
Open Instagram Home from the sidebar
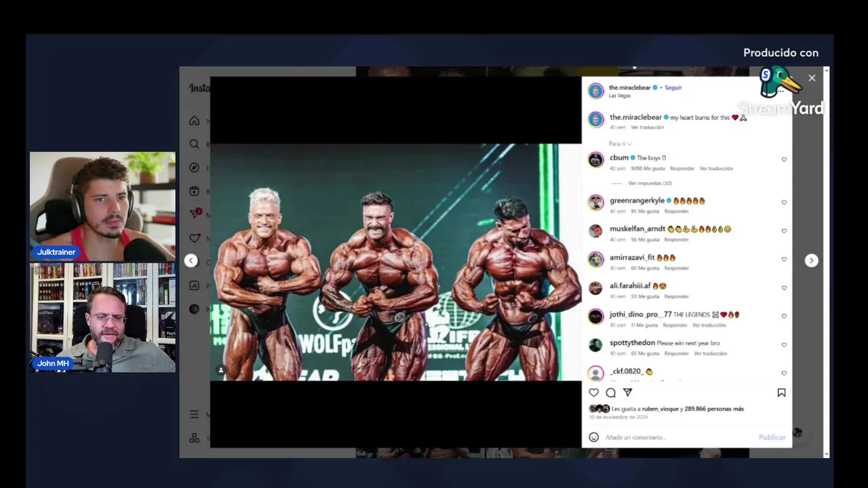[x=195, y=121]
